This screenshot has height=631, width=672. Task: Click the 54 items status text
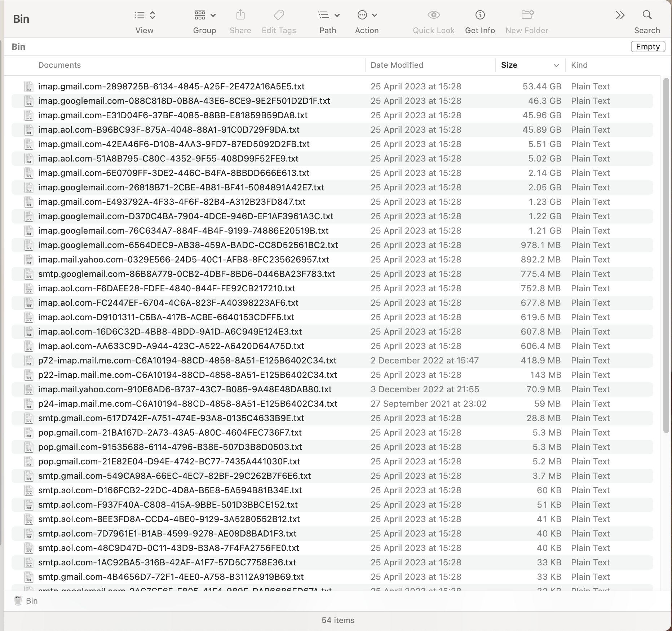[338, 620]
